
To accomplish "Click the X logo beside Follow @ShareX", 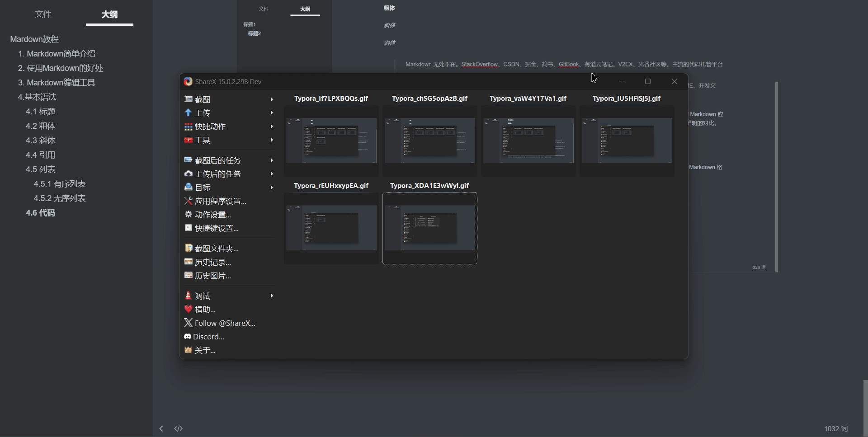I will tap(189, 323).
